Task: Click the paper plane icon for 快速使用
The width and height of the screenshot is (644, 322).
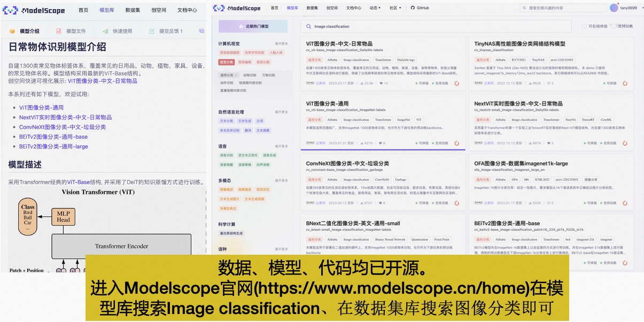Action: tap(105, 31)
